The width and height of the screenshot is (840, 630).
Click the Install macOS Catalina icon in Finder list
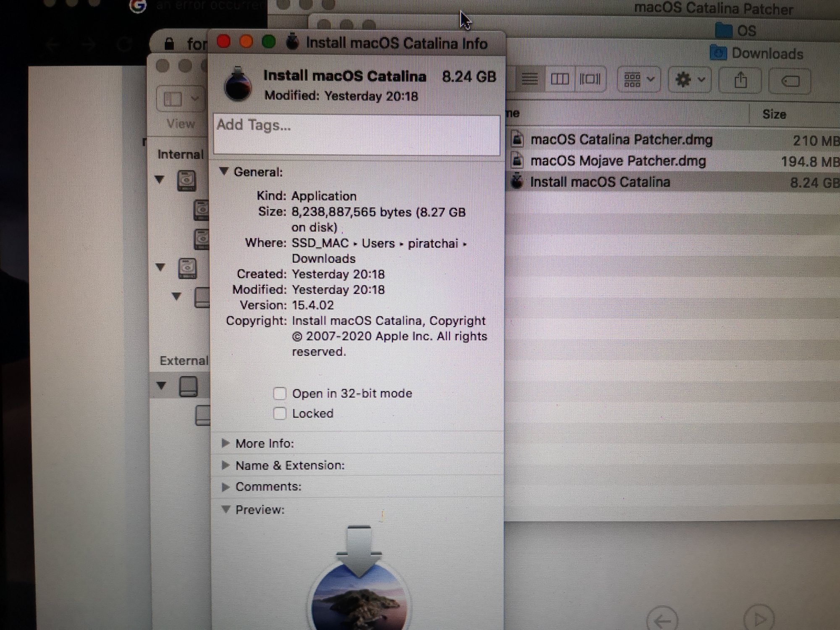(x=517, y=181)
